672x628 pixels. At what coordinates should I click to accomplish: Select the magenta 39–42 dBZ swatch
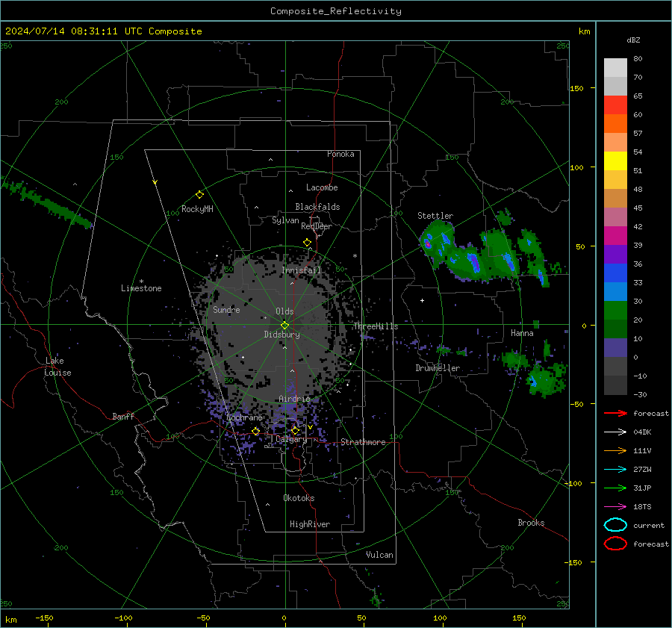(x=615, y=235)
